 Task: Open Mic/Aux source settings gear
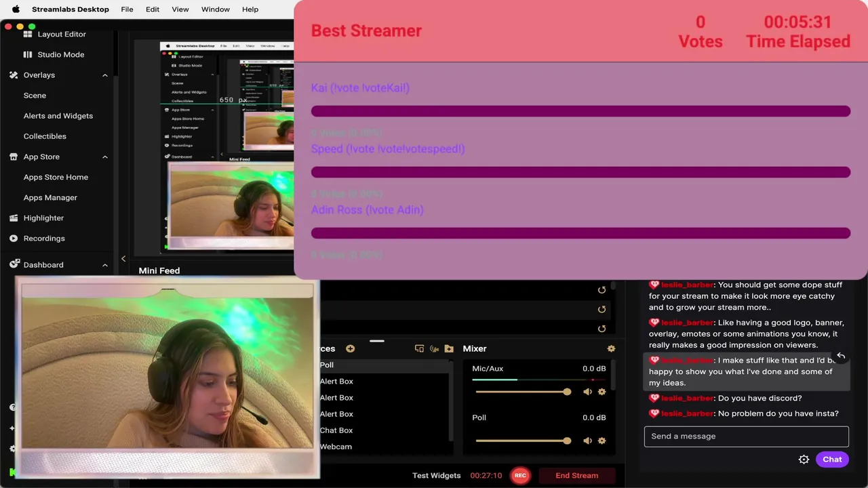(601, 392)
